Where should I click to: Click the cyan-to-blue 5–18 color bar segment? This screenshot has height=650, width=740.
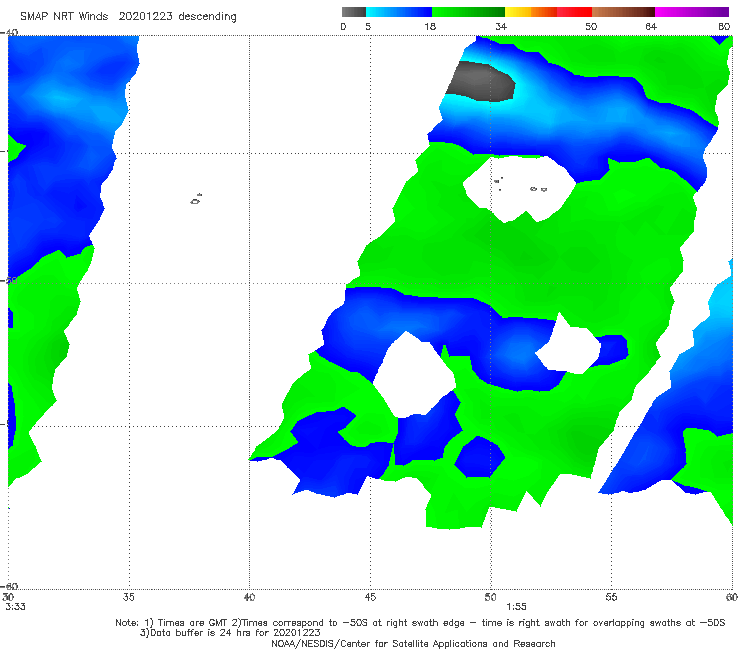399,12
